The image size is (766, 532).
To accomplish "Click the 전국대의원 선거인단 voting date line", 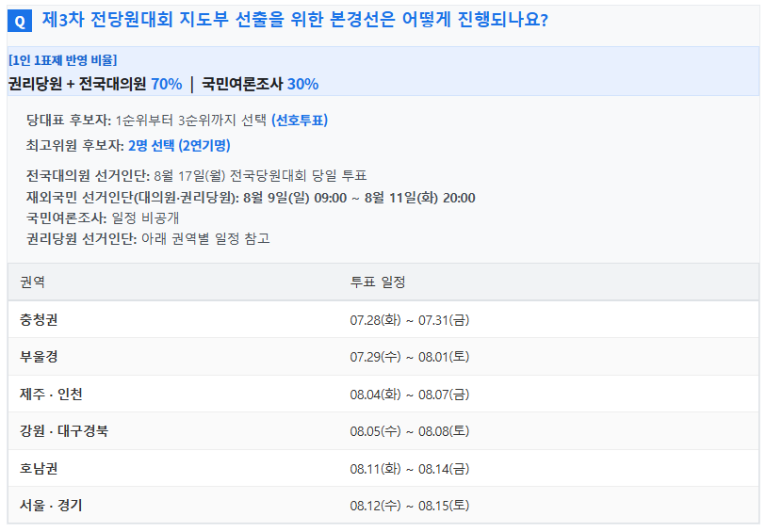I will click(196, 176).
